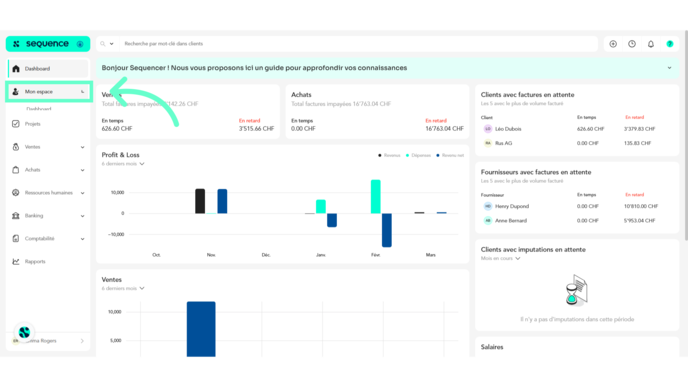688x387 pixels.
Task: Open Anne Bernard supplier link
Action: [511, 221]
